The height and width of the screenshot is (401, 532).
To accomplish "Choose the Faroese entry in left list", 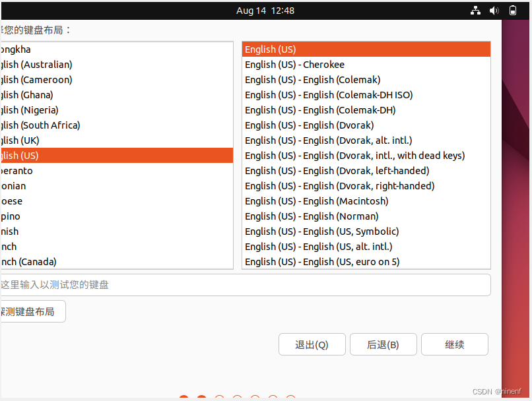I will 117,201.
